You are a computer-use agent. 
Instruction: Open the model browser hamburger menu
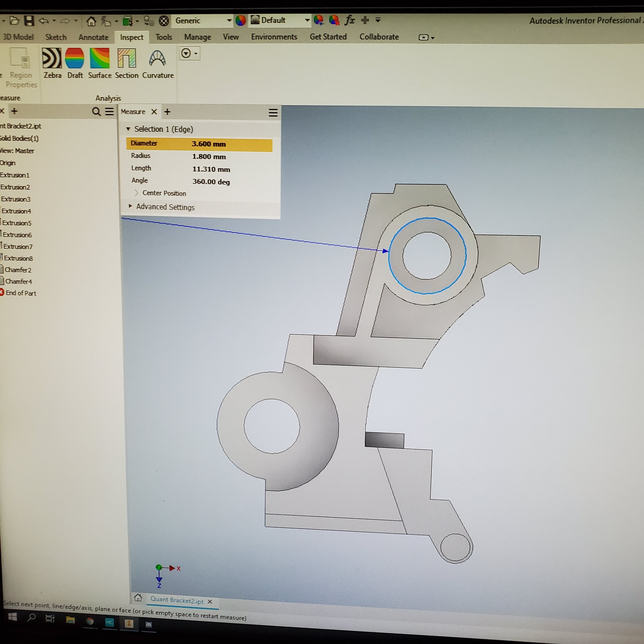(x=109, y=111)
